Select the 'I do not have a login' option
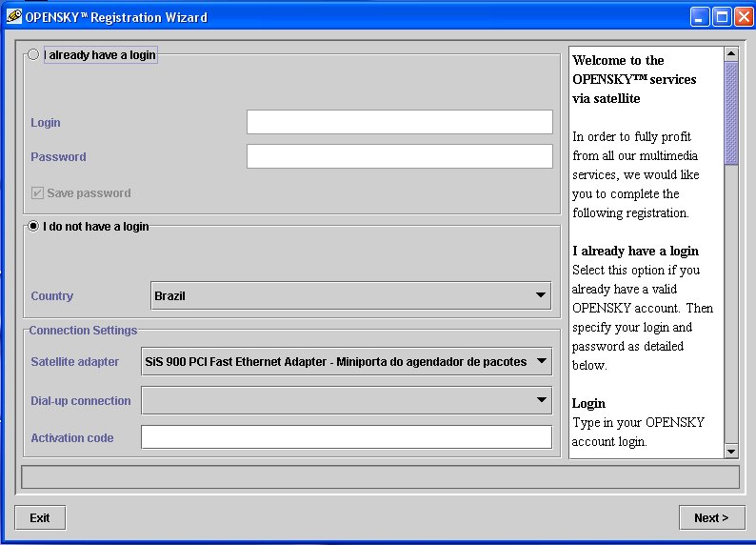 [33, 226]
